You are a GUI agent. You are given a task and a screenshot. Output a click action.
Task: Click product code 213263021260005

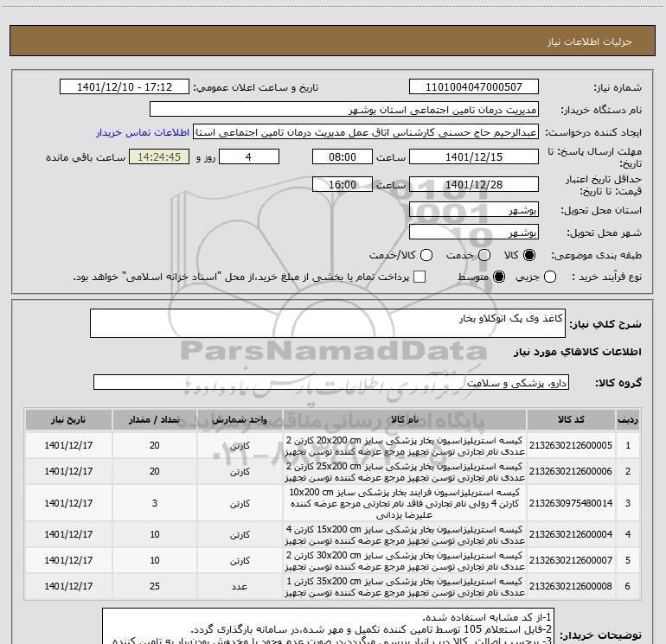coord(571,445)
